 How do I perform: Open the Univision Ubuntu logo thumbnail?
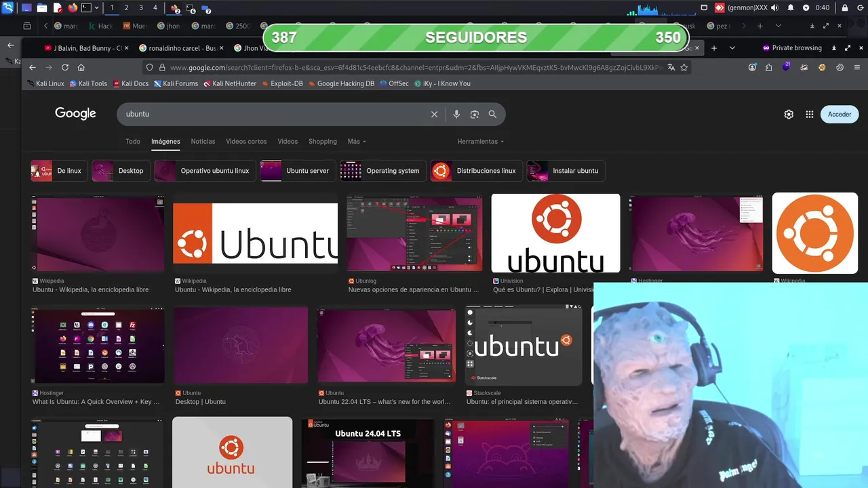click(x=555, y=233)
